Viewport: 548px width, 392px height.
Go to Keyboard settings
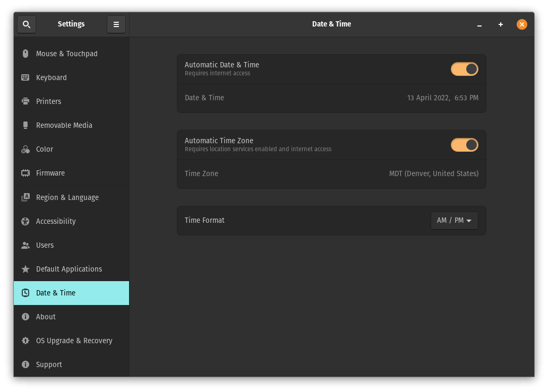tap(71, 77)
